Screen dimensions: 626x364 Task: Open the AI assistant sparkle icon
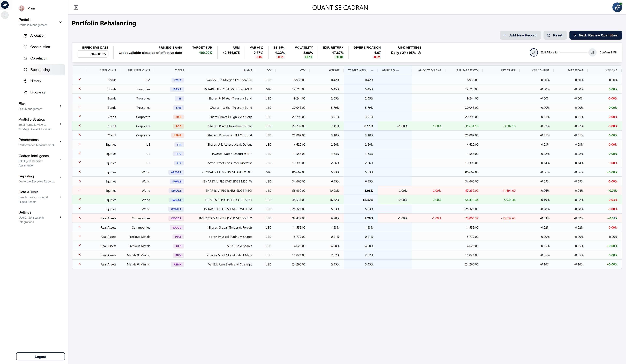coord(617,7)
